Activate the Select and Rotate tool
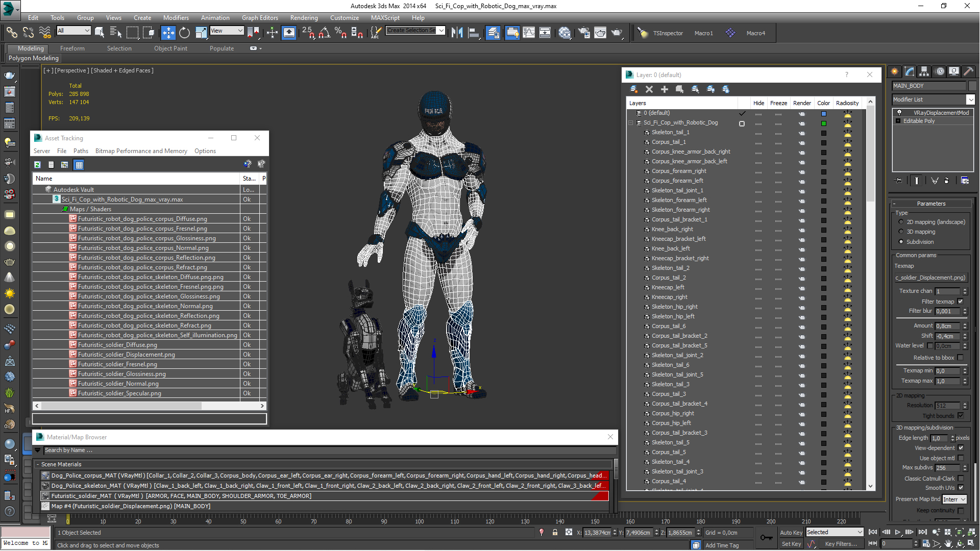 pos(184,33)
